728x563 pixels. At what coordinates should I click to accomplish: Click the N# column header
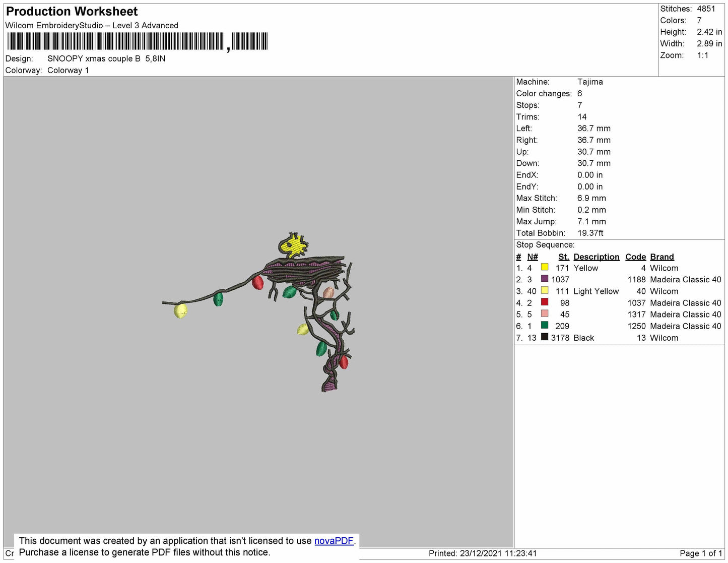533,257
